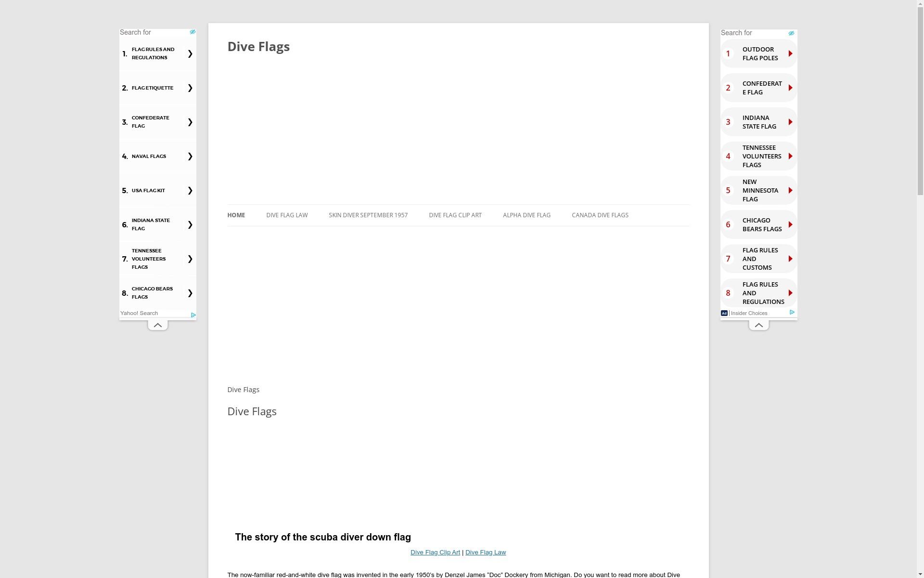924x578 pixels.
Task: Click AdChoices icon beside Insider Choices
Action: coord(792,313)
